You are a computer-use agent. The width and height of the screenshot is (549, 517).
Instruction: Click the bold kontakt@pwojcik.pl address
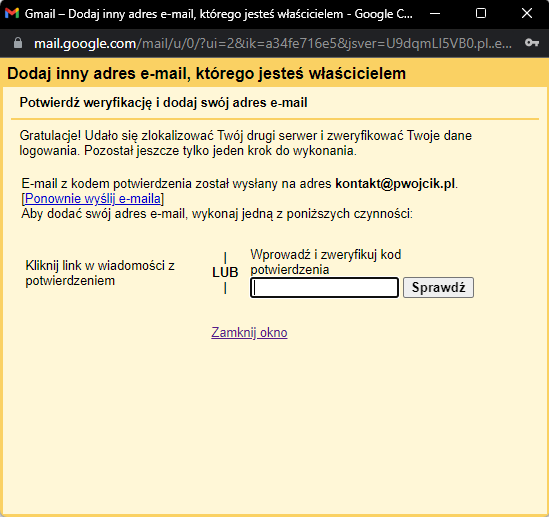[x=395, y=183]
